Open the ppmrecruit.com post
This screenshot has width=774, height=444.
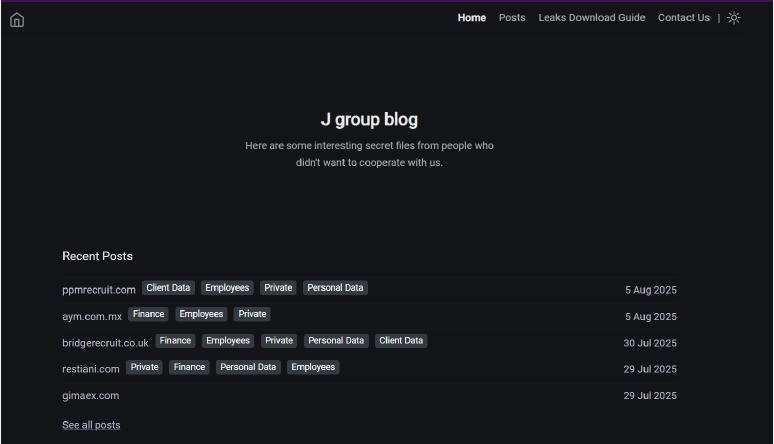99,290
